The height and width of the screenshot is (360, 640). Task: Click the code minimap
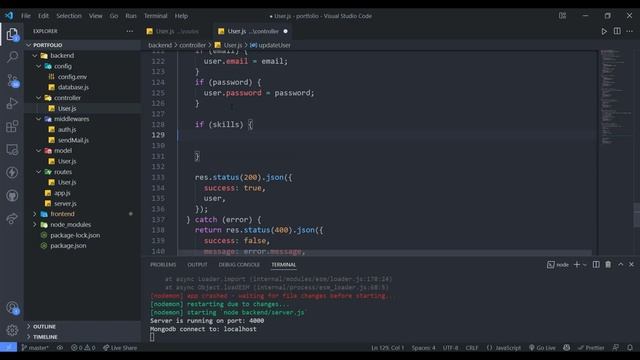click(x=616, y=97)
